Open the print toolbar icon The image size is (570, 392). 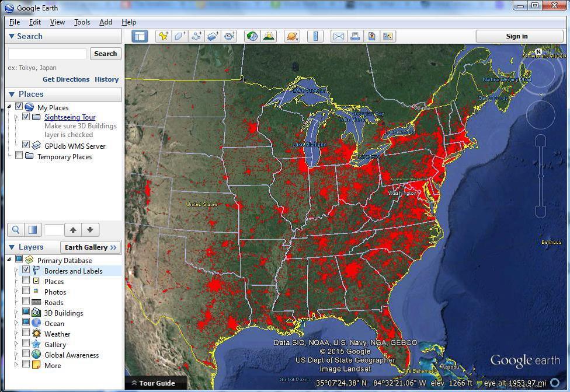point(355,36)
